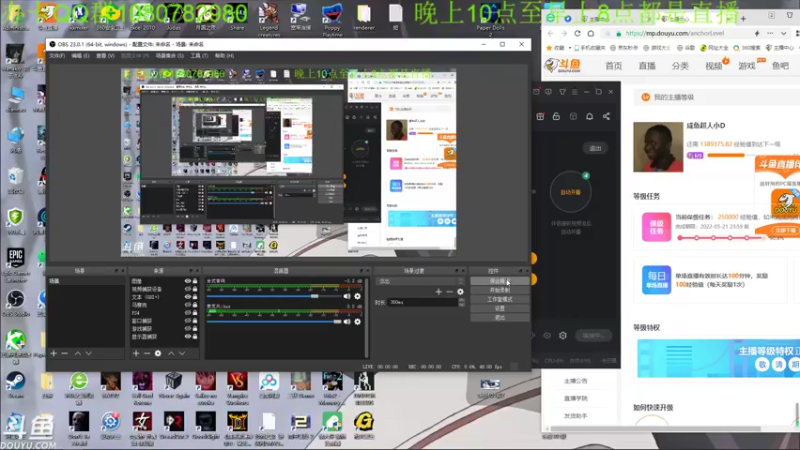Open 设置 from the OBS controls panel
The image size is (800, 450).
point(499,308)
